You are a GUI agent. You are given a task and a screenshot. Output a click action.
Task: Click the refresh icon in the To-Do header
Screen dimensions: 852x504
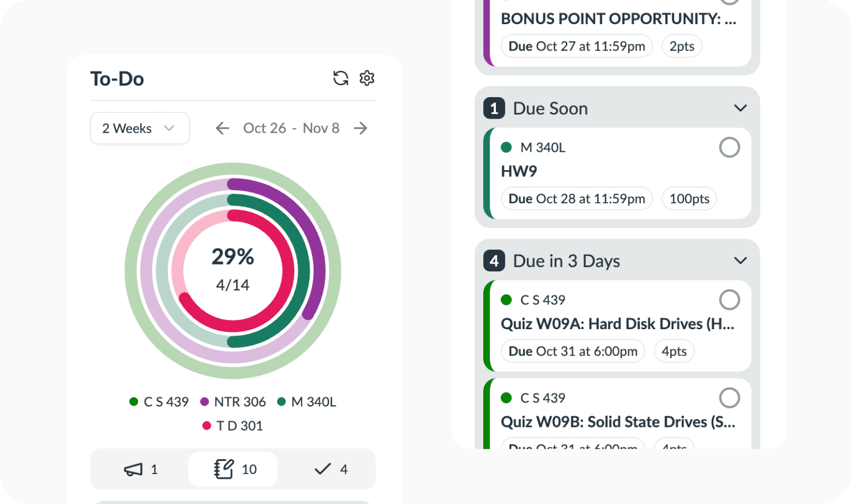(x=341, y=78)
